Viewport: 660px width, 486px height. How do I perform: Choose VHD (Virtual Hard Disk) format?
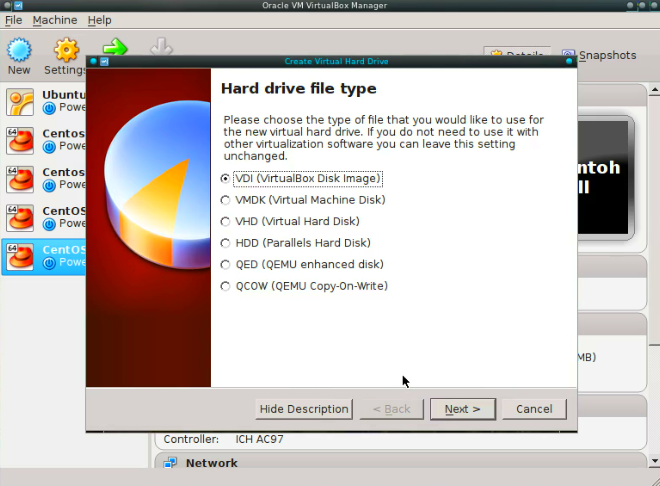click(x=290, y=221)
